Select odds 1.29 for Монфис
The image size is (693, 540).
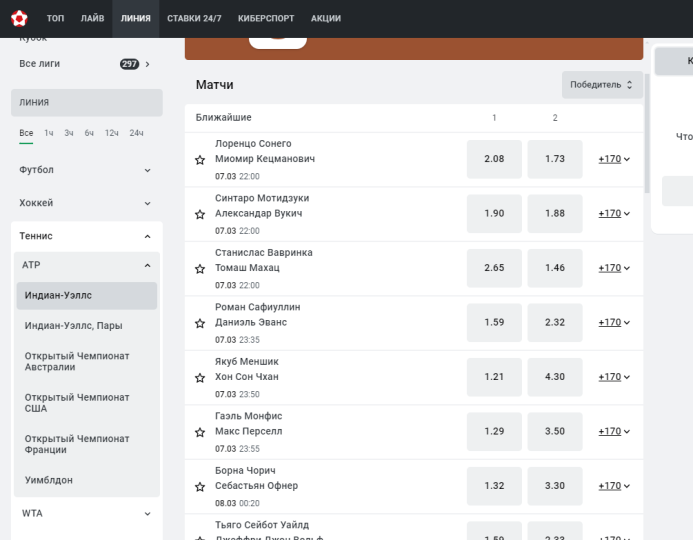pos(494,431)
